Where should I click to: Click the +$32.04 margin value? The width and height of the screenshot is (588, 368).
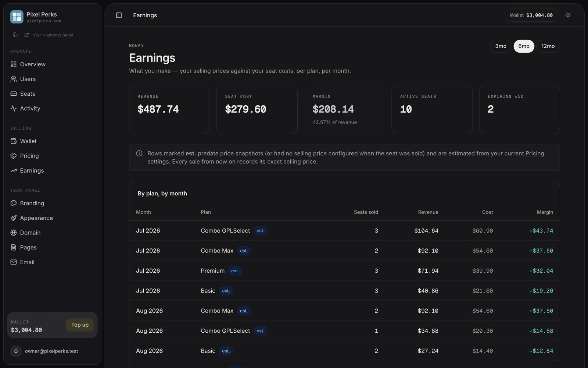point(541,271)
